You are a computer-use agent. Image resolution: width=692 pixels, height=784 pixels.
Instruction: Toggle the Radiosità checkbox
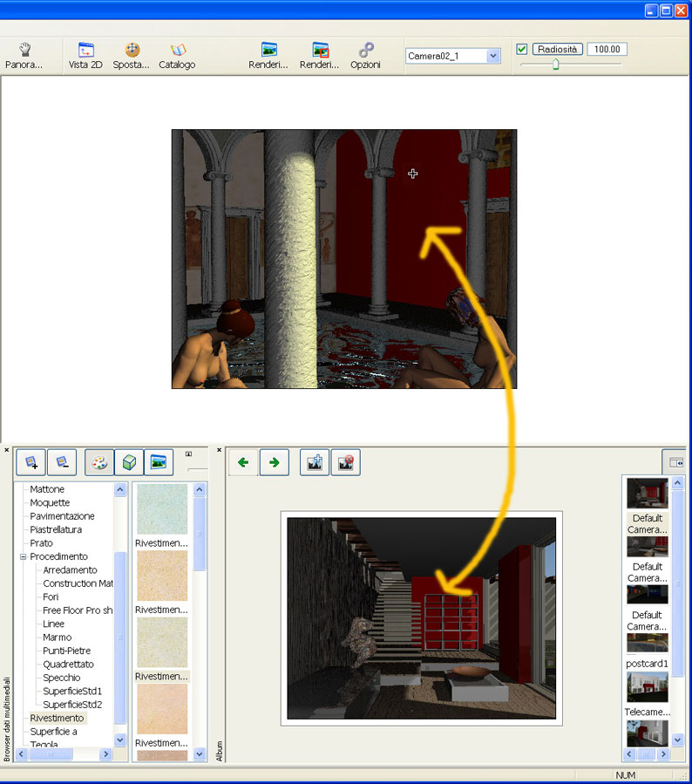[522, 50]
